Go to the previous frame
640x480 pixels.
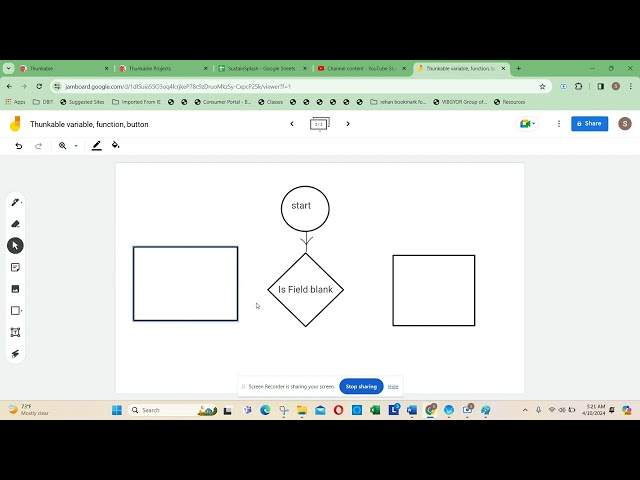292,124
